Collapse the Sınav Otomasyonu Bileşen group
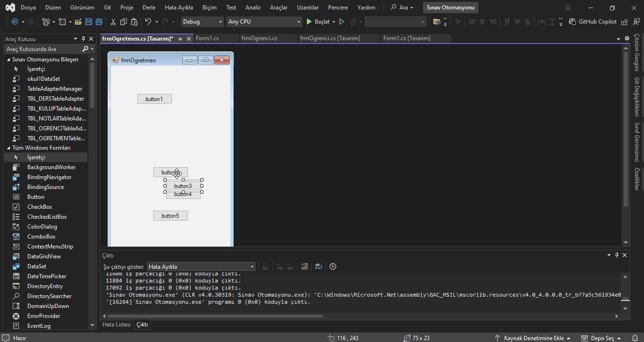The width and height of the screenshot is (644, 342). tap(8, 60)
